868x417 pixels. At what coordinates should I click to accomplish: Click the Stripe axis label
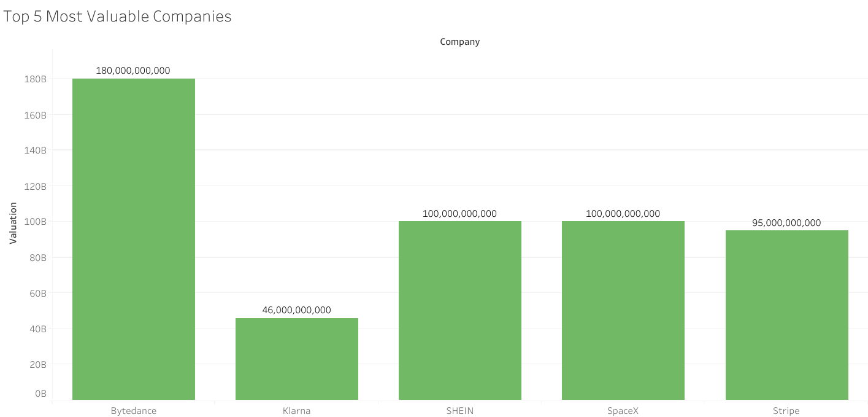(787, 411)
